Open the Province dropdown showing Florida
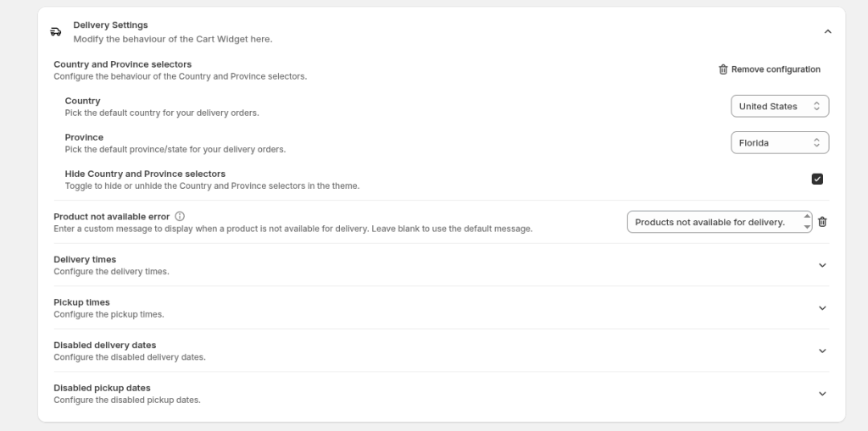 click(779, 143)
